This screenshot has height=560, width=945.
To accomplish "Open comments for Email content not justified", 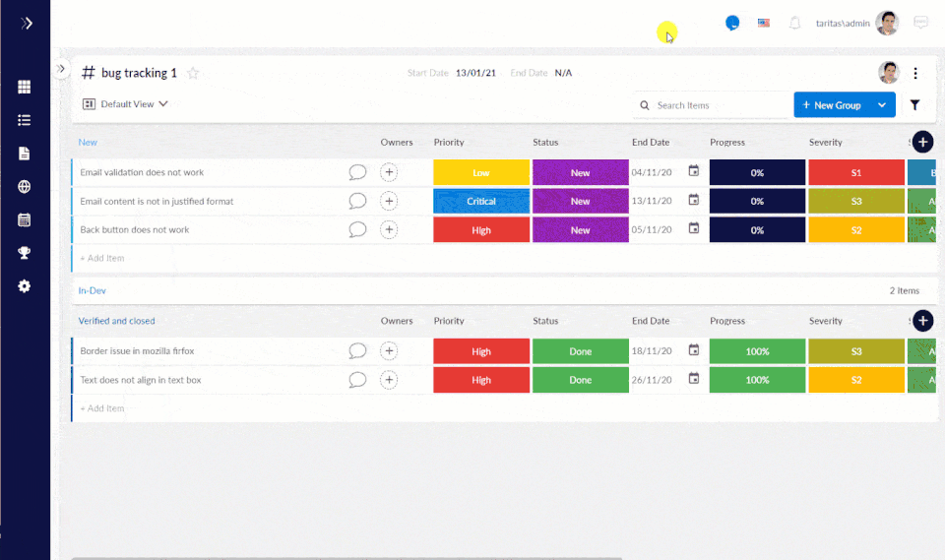I will [x=357, y=201].
